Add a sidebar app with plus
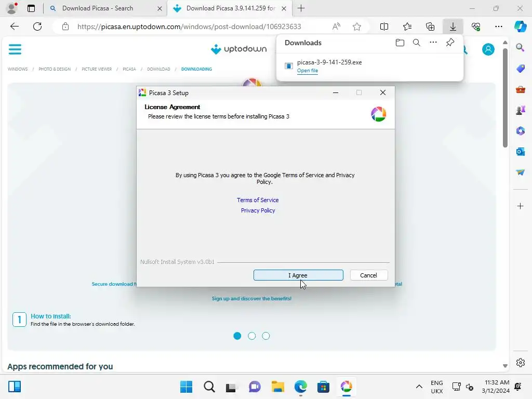532x399 pixels. point(520,206)
